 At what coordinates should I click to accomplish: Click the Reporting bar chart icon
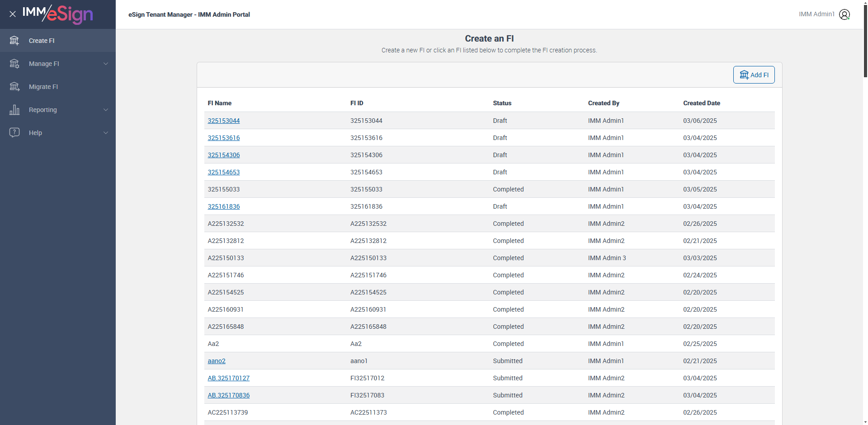click(x=14, y=110)
